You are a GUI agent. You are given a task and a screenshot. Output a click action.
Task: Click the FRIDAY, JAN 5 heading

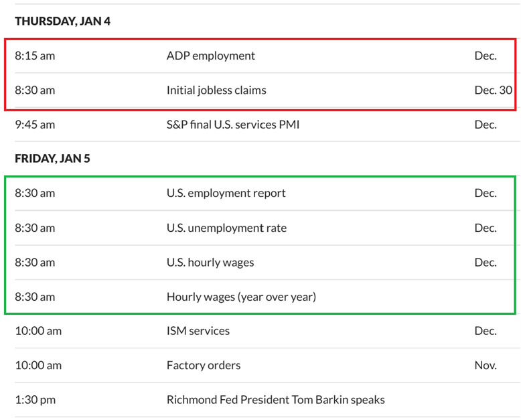click(x=52, y=159)
